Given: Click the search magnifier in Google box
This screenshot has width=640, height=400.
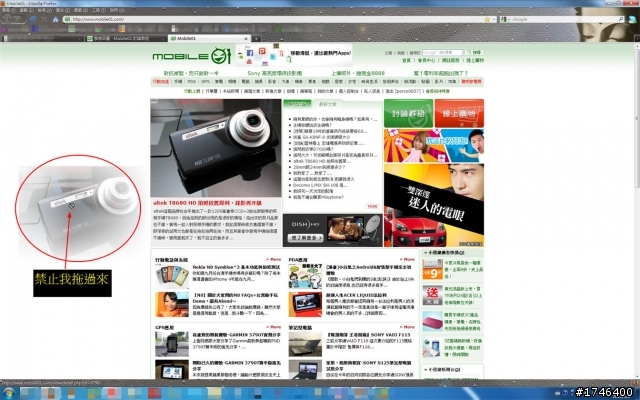Looking at the screenshot, I should pos(621,19).
